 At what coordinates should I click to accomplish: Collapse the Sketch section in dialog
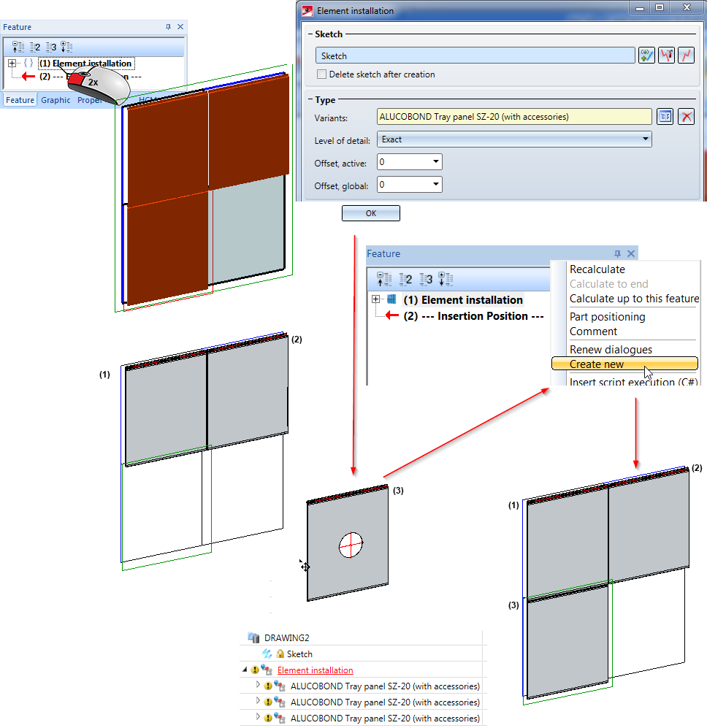[310, 34]
